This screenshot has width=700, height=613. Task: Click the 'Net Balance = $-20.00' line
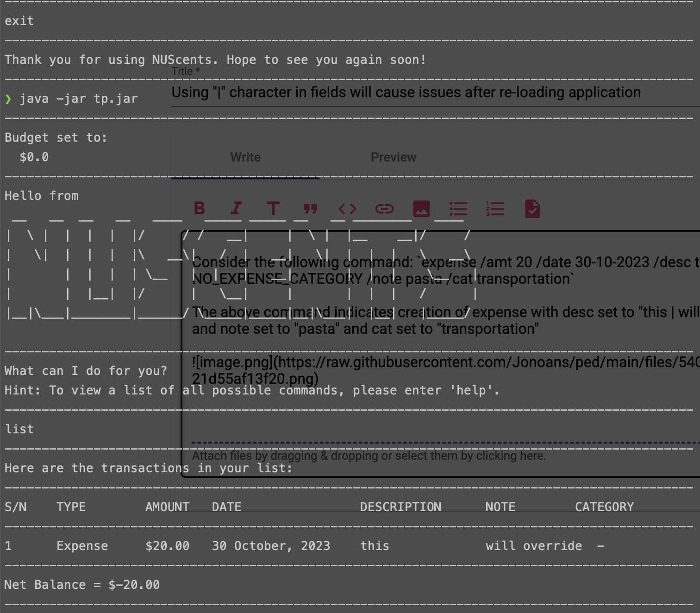(x=82, y=585)
